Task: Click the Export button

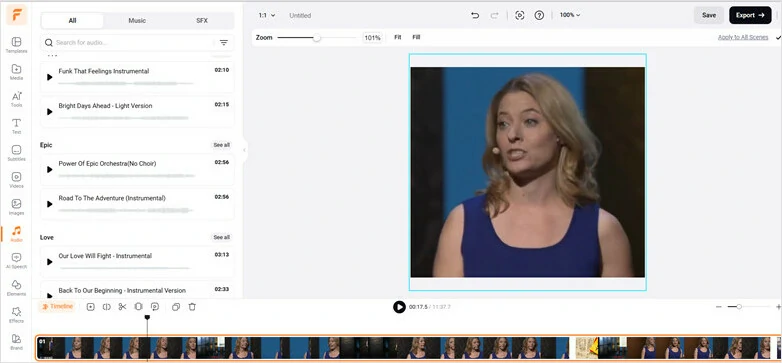Action: [750, 15]
